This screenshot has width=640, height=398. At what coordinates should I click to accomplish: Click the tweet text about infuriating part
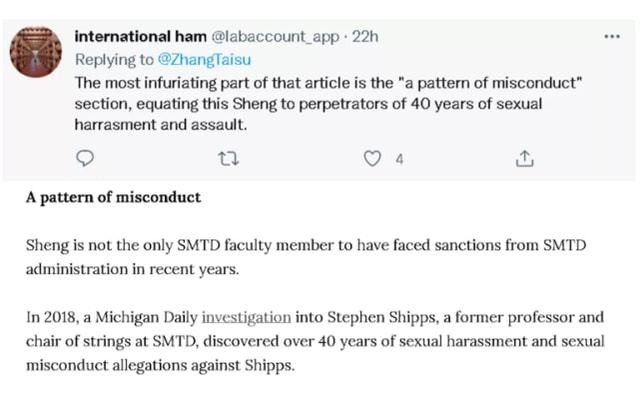pyautogui.click(x=328, y=104)
